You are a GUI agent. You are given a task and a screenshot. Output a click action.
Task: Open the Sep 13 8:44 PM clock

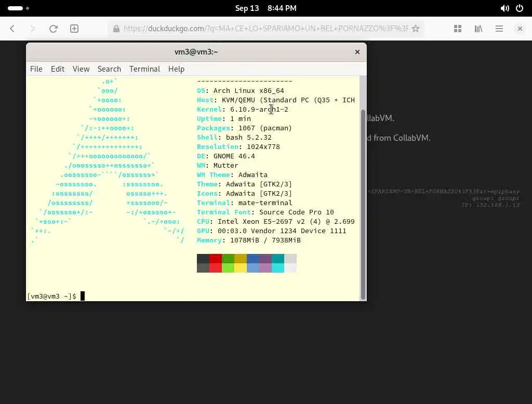[x=265, y=8]
